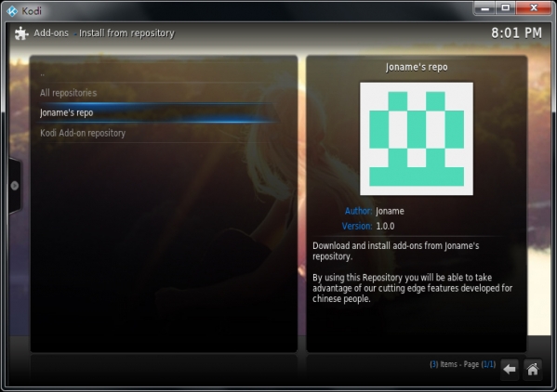This screenshot has height=392, width=557.
Task: Click the version value 1.0.0
Action: pos(385,226)
